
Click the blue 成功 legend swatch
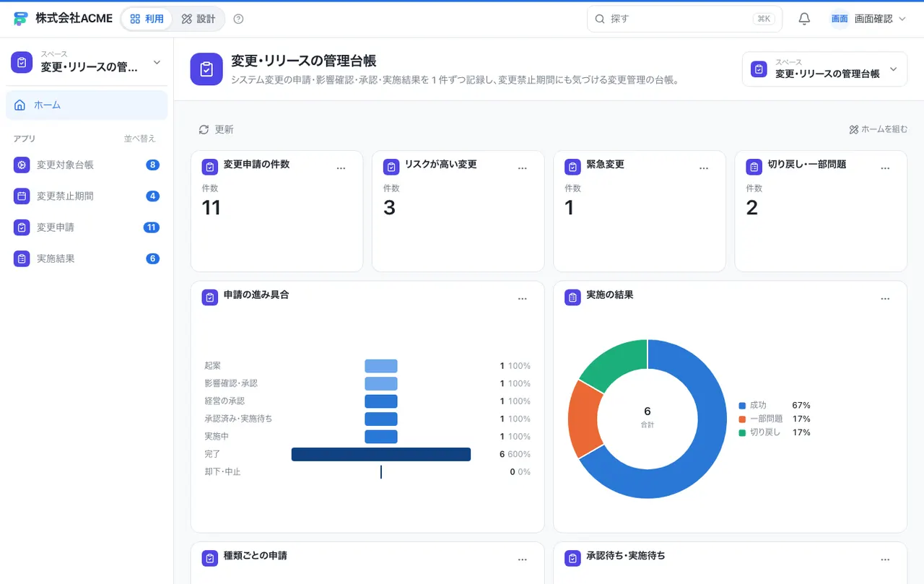pos(742,406)
